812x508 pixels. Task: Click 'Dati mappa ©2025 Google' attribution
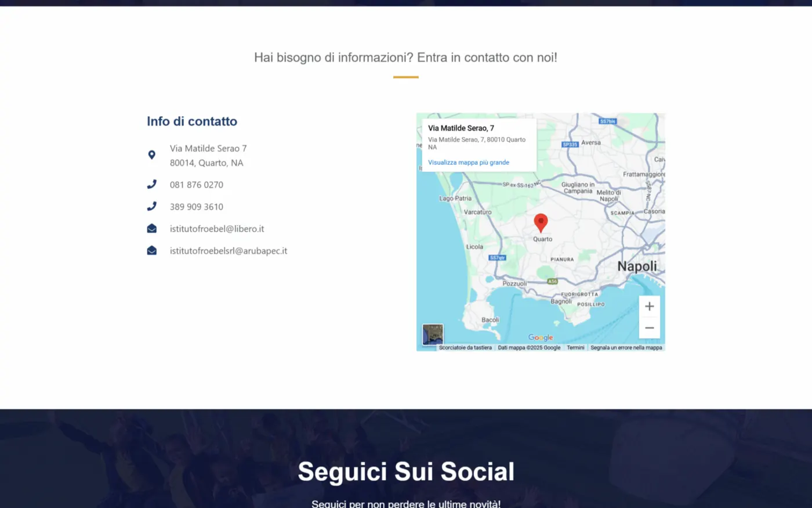(529, 348)
